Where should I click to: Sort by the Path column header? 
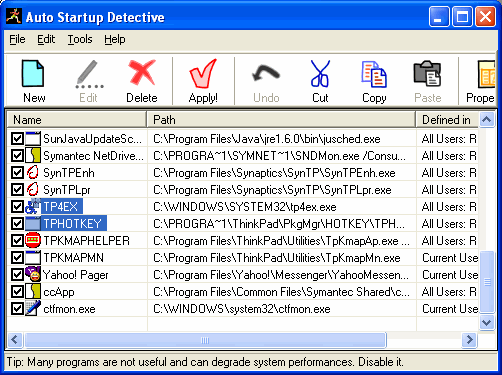(281, 120)
